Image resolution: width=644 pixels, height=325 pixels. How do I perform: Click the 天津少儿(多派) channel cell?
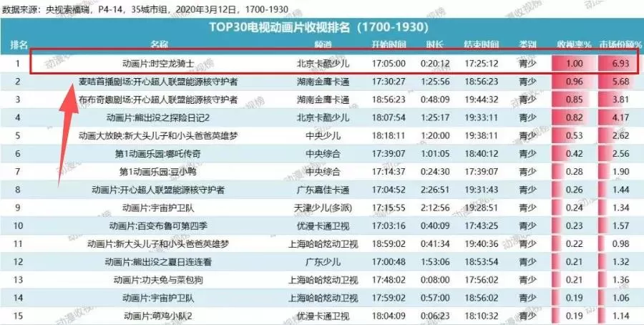click(323, 208)
